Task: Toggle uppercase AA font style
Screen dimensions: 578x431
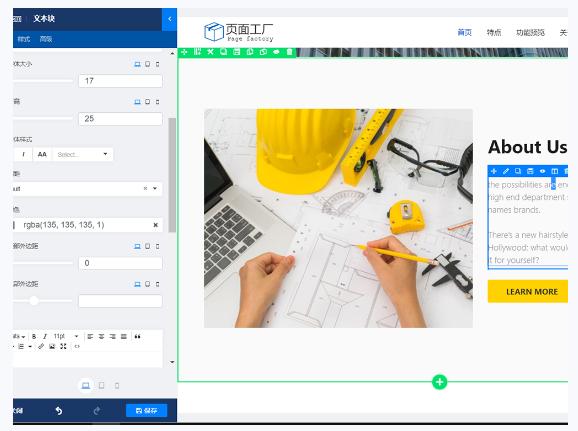Action: [42, 154]
